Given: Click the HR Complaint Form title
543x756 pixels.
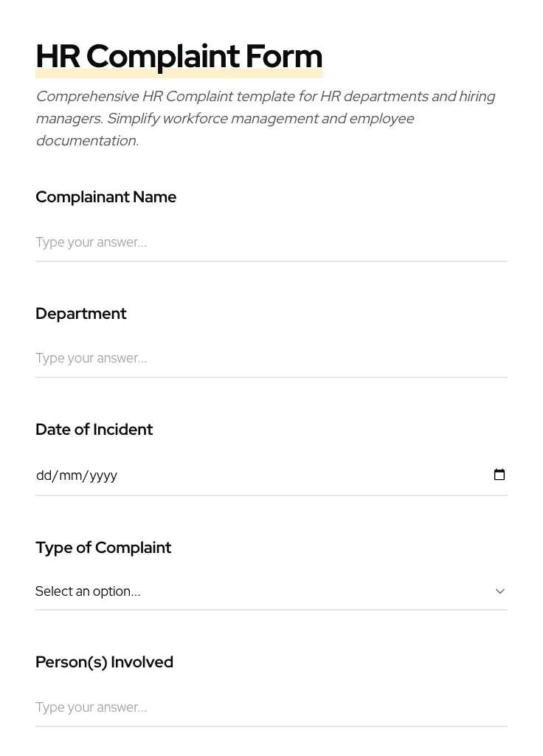Looking at the screenshot, I should click(179, 56).
